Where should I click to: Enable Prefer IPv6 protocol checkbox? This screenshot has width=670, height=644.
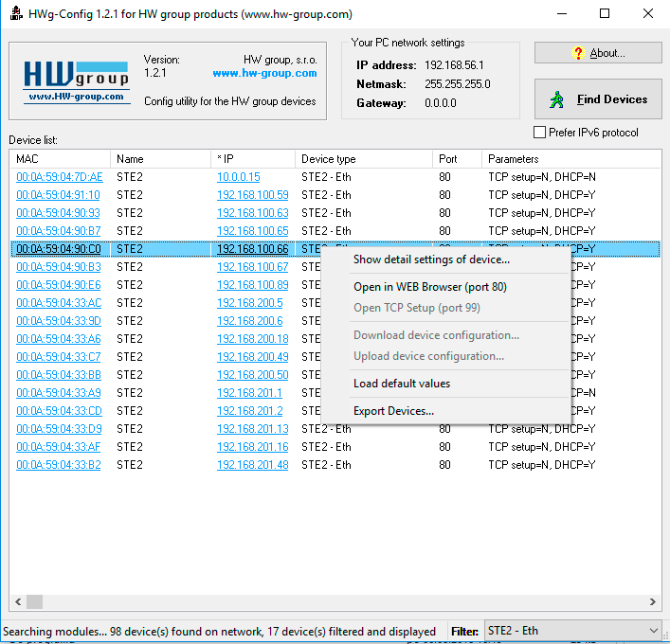click(539, 133)
